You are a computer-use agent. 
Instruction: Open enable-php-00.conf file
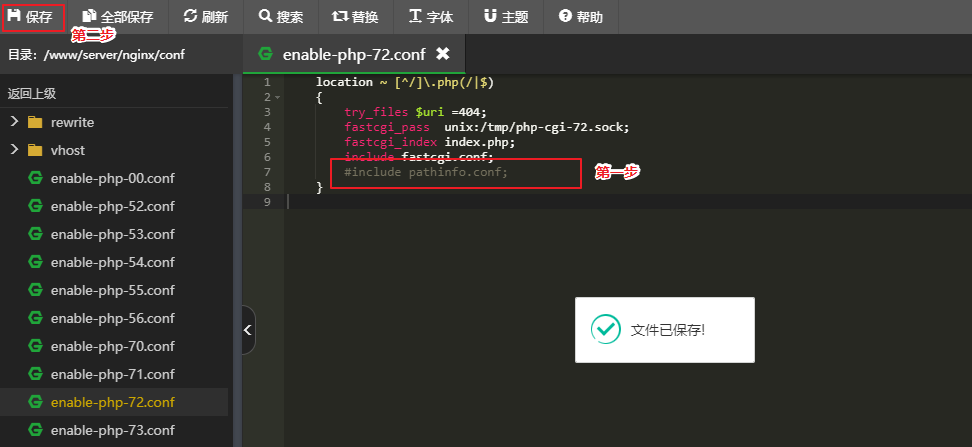click(x=113, y=179)
